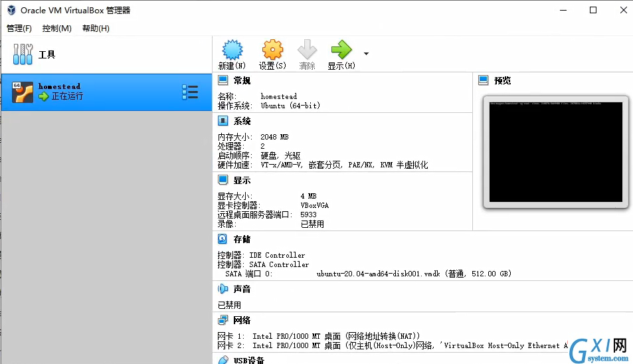633x364 pixels.
Task: Open the 帮助(H) Help menu
Action: 96,29
